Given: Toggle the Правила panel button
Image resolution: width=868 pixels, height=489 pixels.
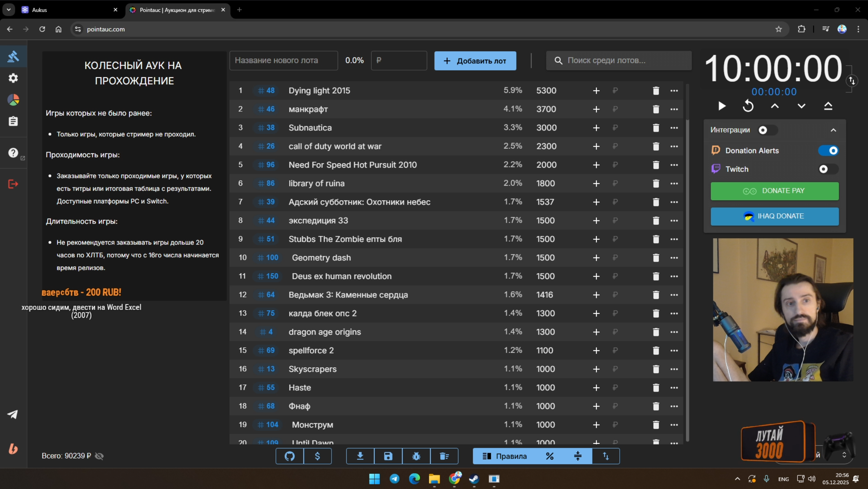Looking at the screenshot, I should tap(505, 456).
